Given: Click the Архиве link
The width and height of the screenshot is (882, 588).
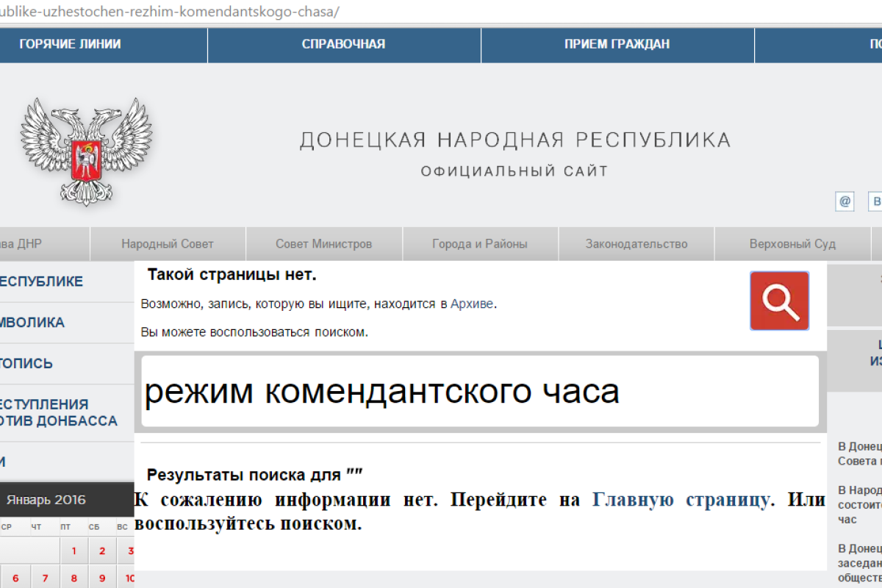Looking at the screenshot, I should (x=472, y=304).
